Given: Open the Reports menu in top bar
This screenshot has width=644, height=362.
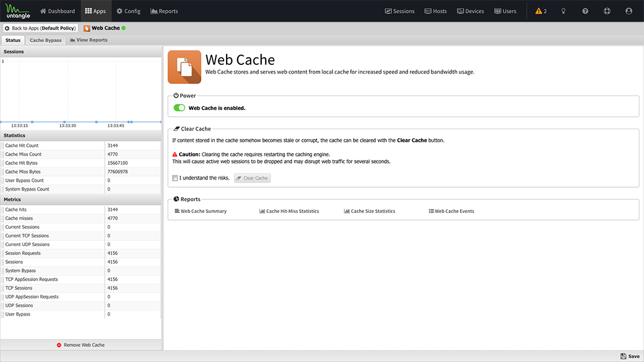Looking at the screenshot, I should 165,11.
